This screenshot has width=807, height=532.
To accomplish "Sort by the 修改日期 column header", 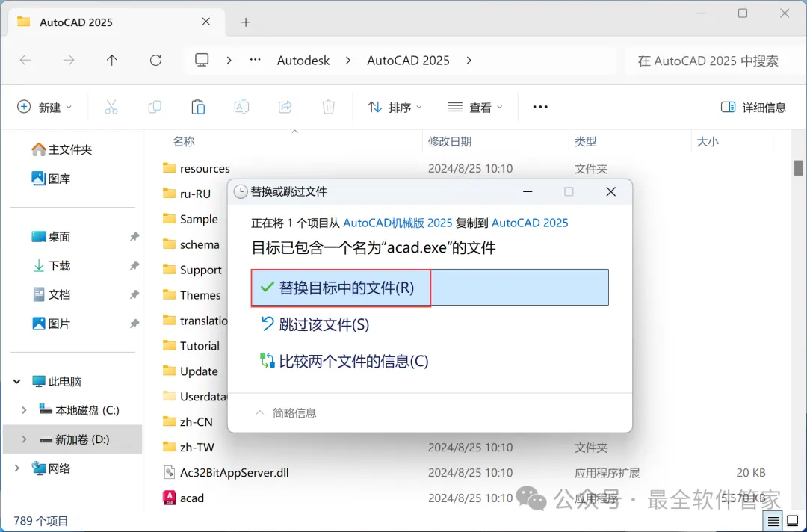I will [450, 141].
